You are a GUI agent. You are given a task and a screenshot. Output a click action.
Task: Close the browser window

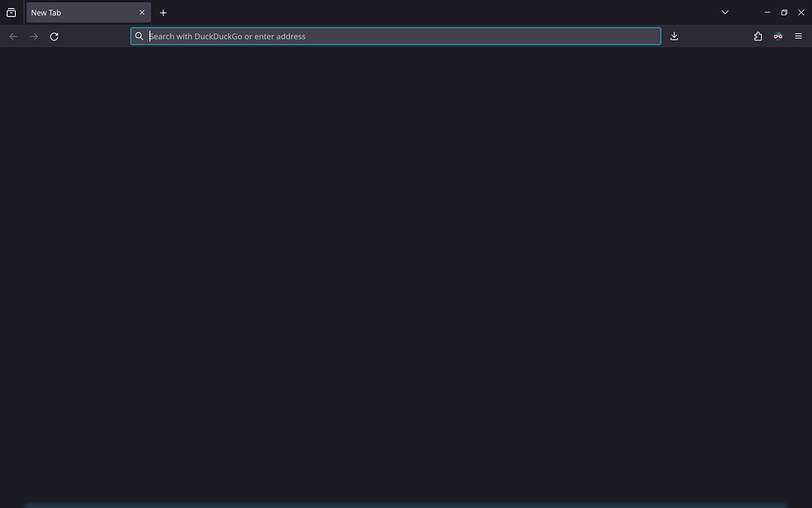(801, 12)
